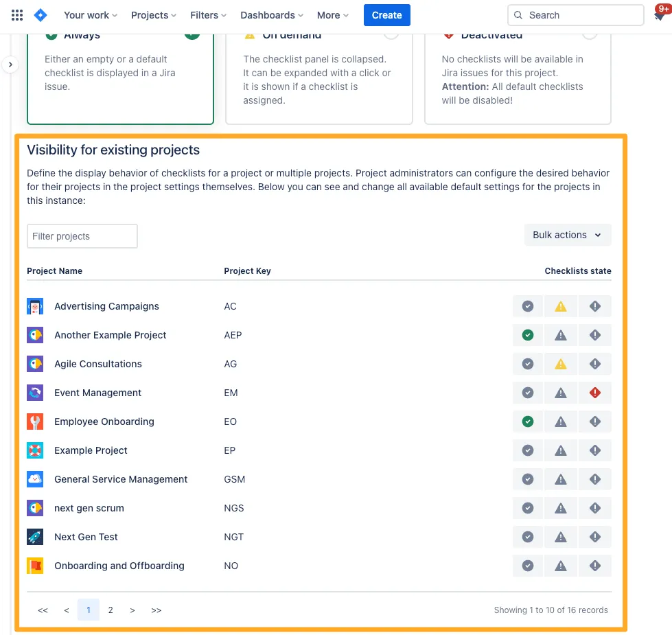Expand the Dashboards menu
The height and width of the screenshot is (635, 672).
[272, 15]
